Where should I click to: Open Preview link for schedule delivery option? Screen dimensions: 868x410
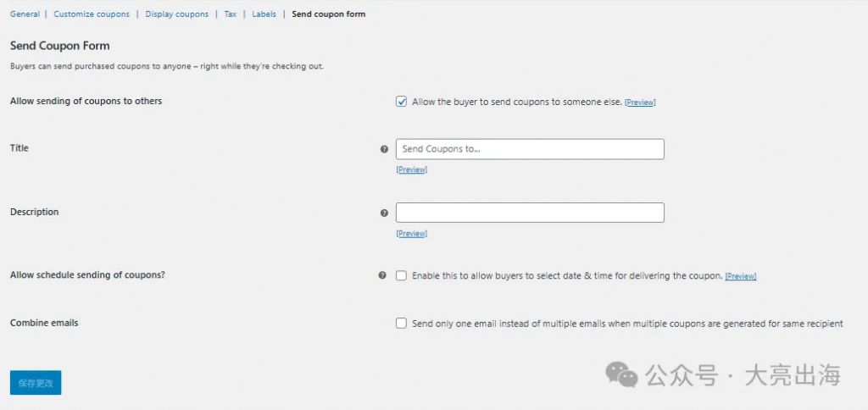click(x=741, y=276)
